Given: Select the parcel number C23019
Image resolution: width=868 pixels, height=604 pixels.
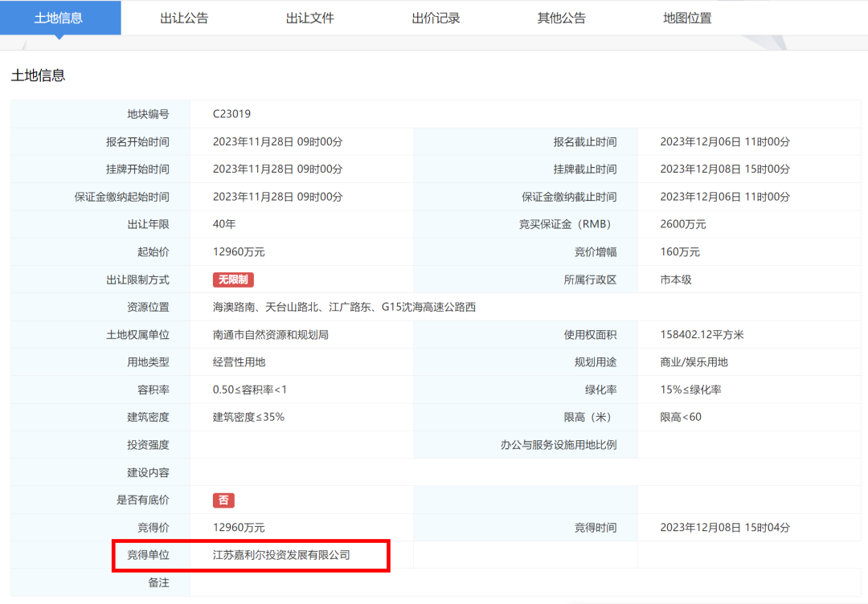Looking at the screenshot, I should pyautogui.click(x=231, y=114).
